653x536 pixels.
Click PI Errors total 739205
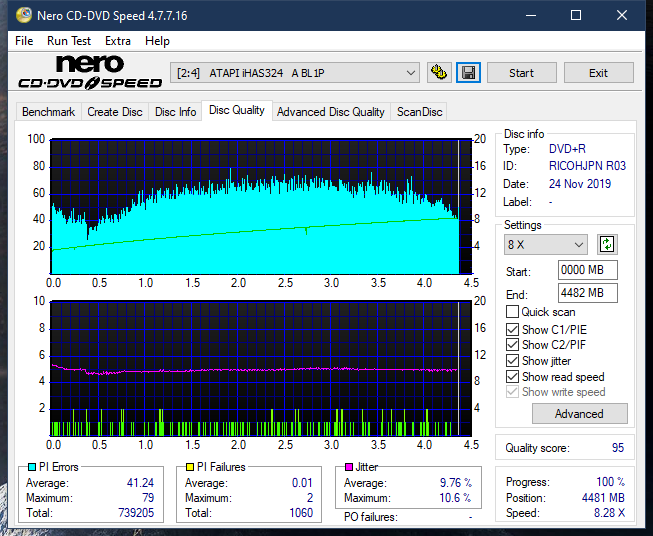[136, 513]
